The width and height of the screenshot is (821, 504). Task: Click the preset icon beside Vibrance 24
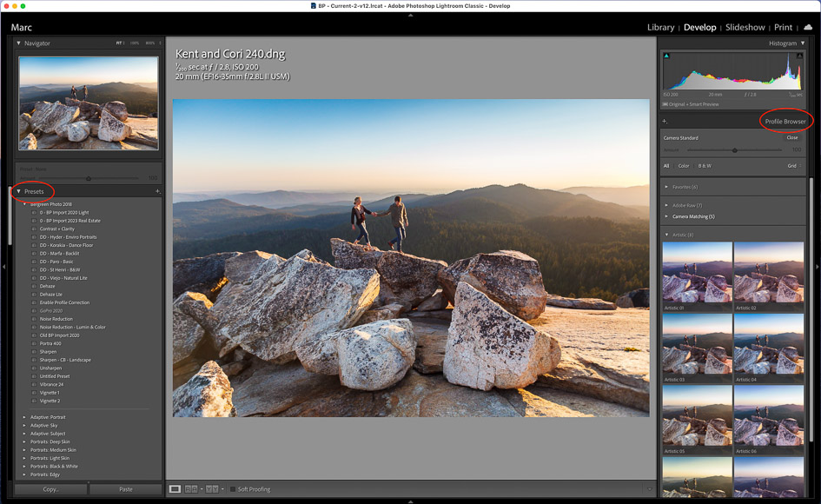coord(34,385)
